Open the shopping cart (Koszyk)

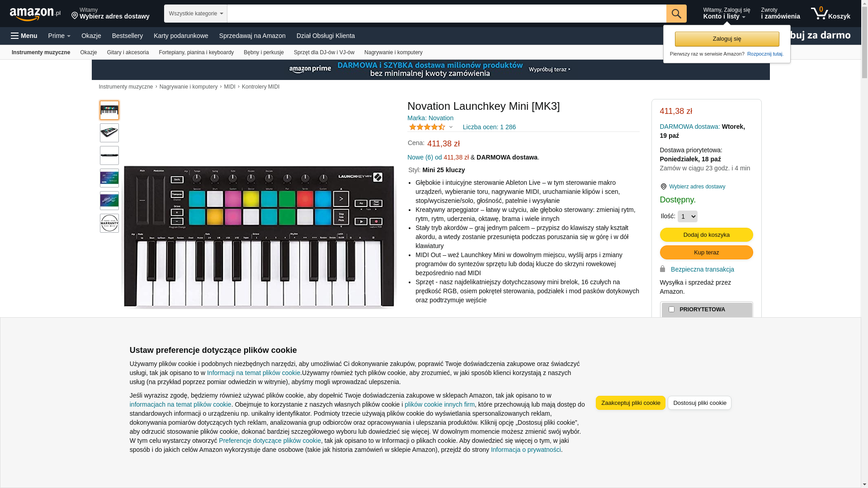click(x=830, y=14)
